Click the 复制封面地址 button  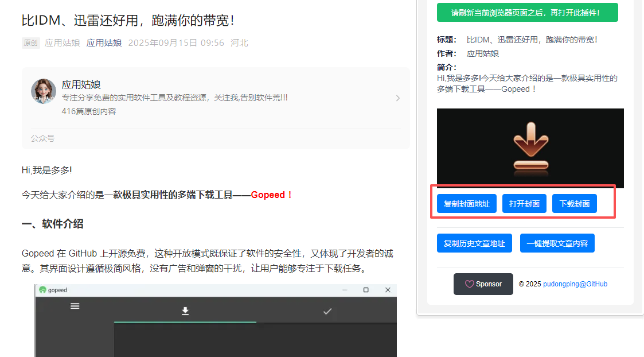click(x=466, y=204)
